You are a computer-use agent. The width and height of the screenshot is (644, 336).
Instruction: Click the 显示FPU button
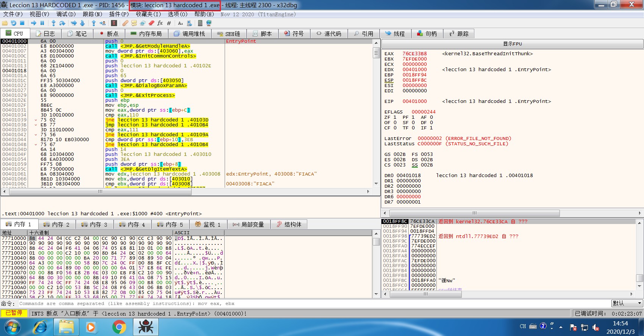(512, 44)
